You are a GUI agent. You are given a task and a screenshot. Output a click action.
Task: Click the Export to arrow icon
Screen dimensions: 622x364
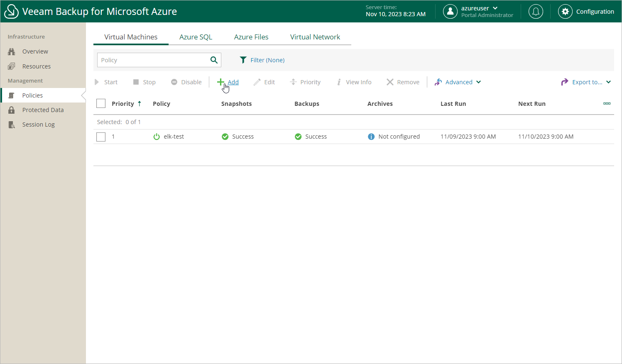(x=565, y=82)
